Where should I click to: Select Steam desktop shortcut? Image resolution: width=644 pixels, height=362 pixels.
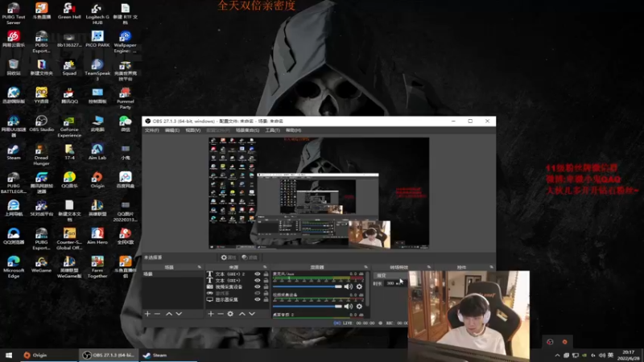pyautogui.click(x=14, y=152)
